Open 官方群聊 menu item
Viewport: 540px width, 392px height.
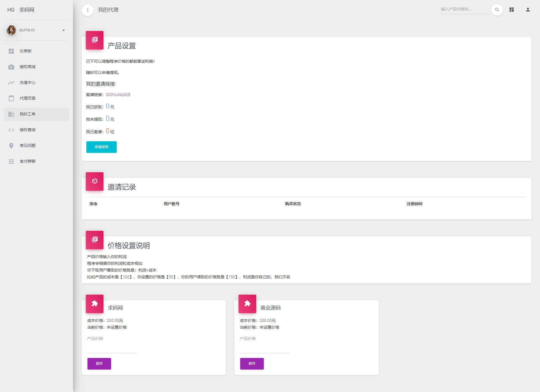[x=37, y=161]
